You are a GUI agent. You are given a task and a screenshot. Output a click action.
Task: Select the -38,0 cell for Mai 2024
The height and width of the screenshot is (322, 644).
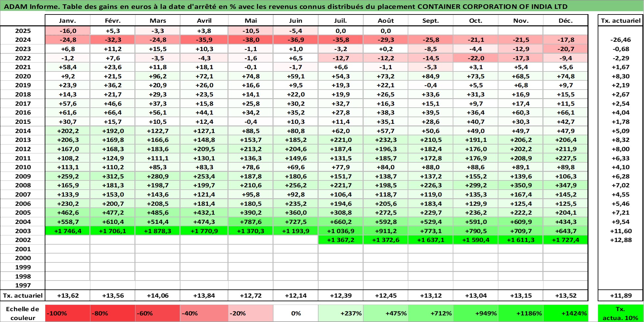coord(250,40)
